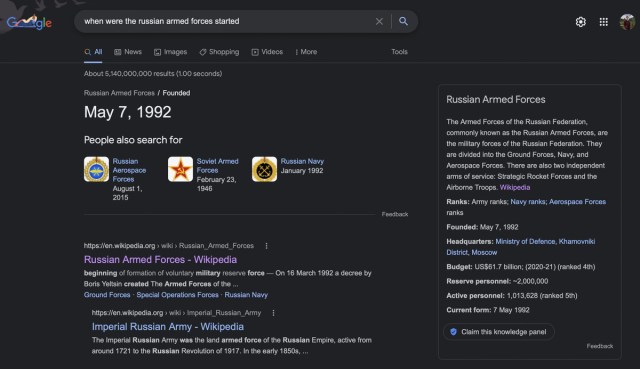Switch to the Shopping tab
Viewport: 640px width, 369px height.
pos(219,52)
